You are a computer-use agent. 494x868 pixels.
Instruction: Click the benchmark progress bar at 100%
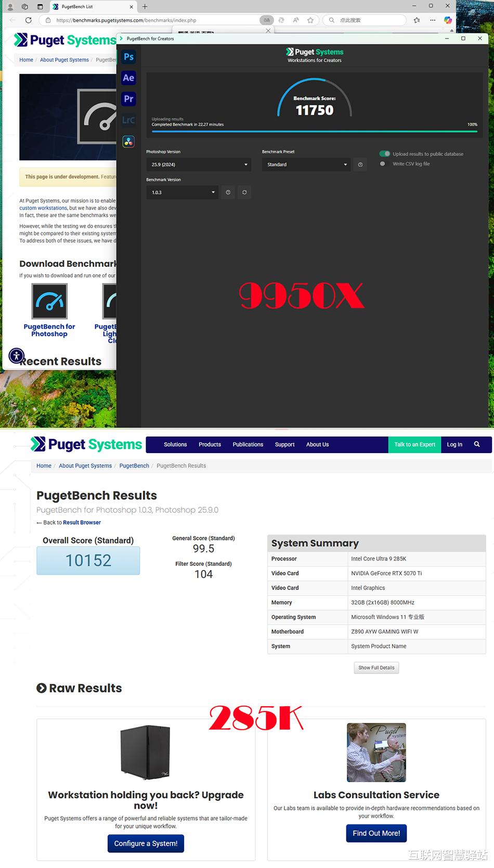point(315,132)
